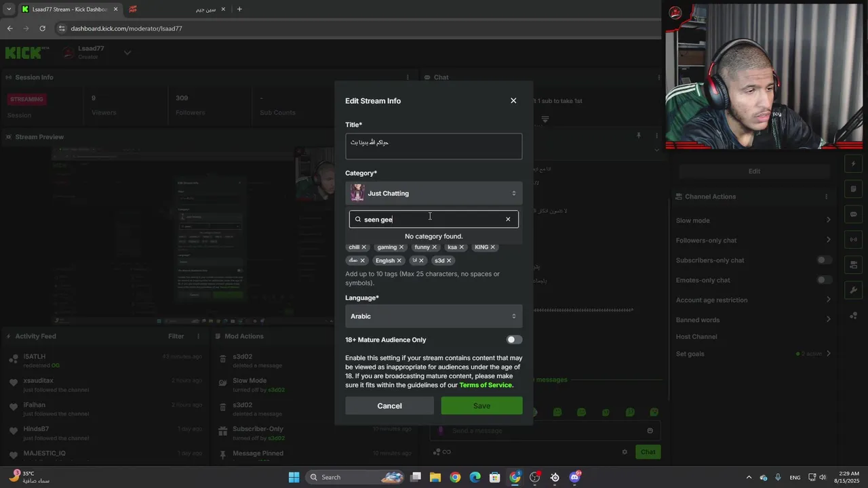Click the Send a message field
Screen dimensions: 868x488
point(546,431)
